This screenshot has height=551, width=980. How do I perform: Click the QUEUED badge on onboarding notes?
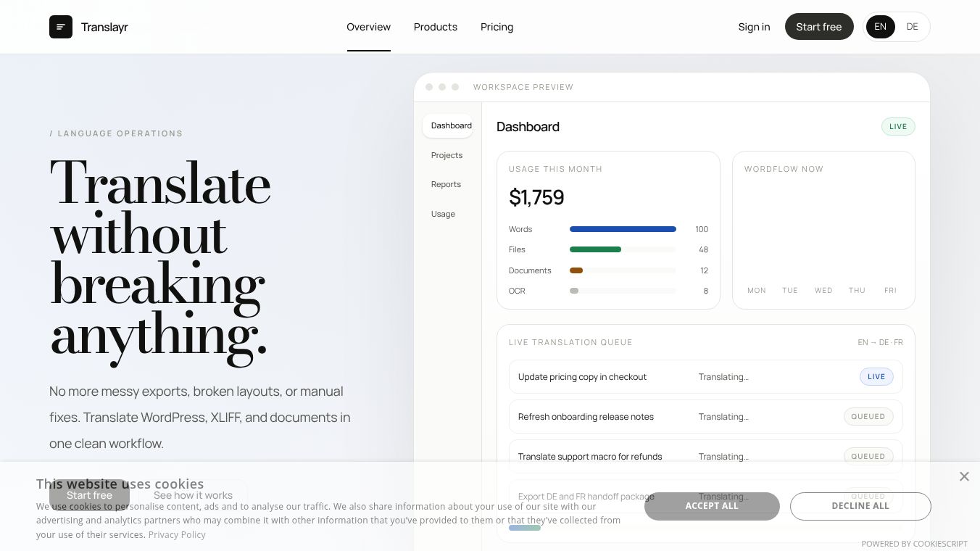[868, 417]
